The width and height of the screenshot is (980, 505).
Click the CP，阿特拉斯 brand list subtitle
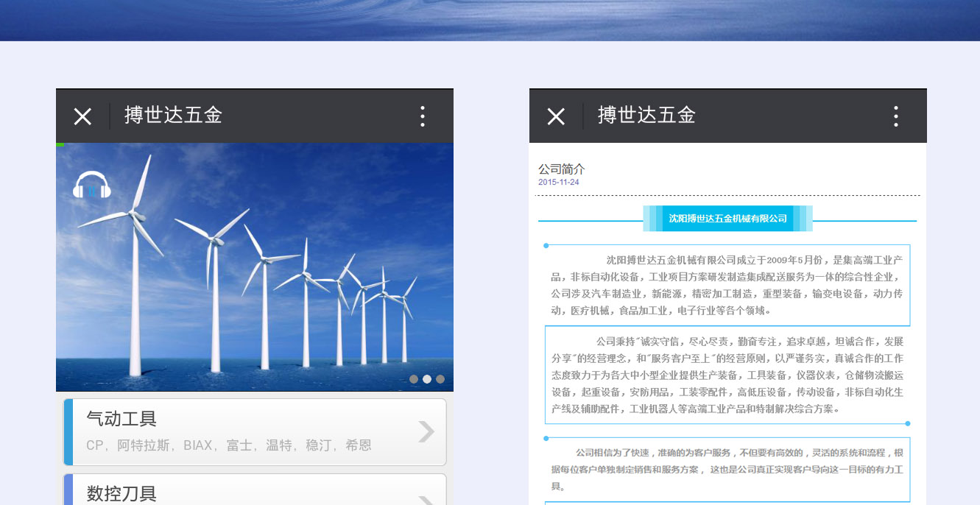(228, 445)
